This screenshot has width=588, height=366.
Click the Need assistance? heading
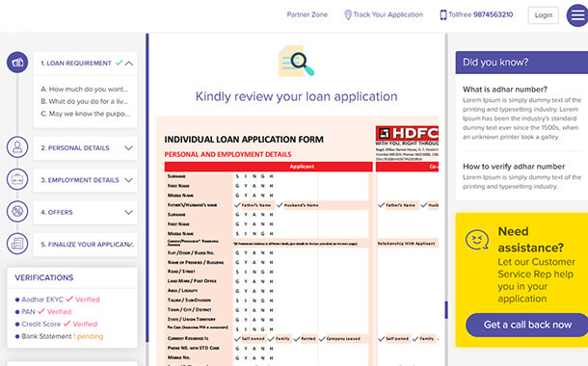coord(530,240)
